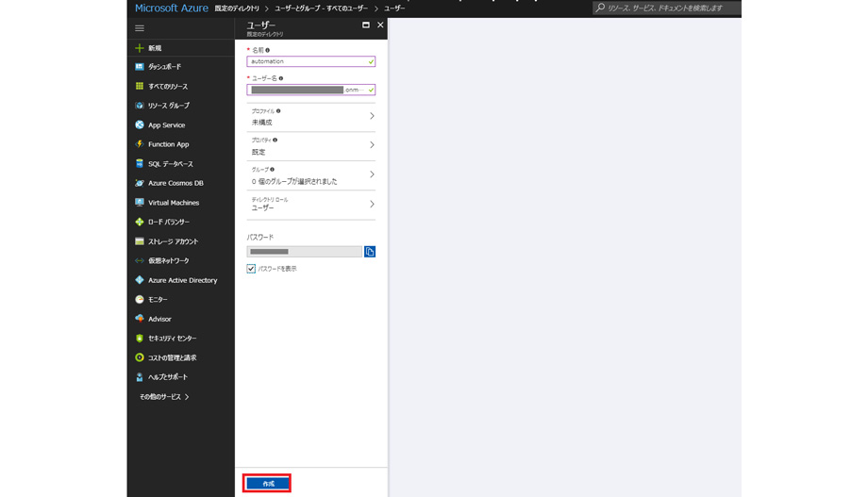868x497 pixels.
Task: Open the 新規 menu label
Action: pyautogui.click(x=155, y=48)
